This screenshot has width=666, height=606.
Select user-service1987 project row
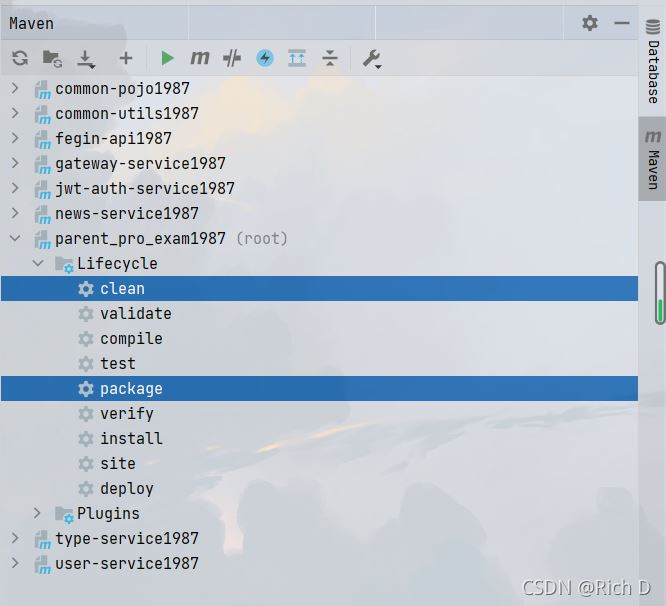(x=319, y=563)
